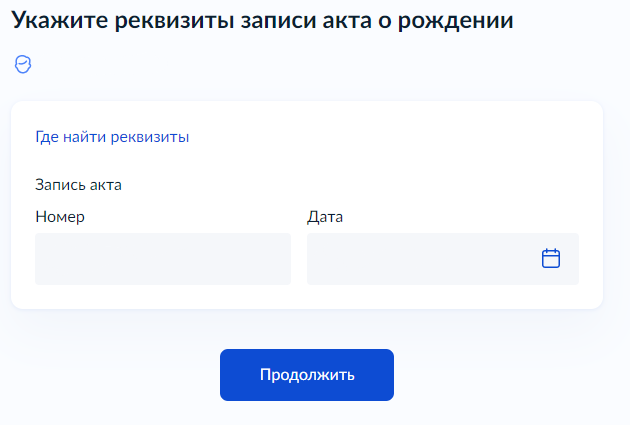Select the birth act number text box
Screen dimensions: 630x425
point(163,259)
